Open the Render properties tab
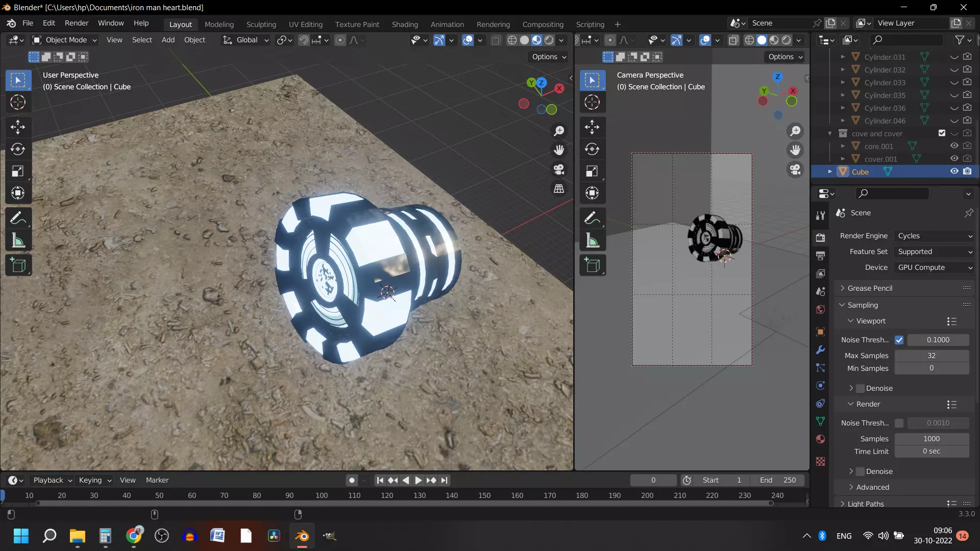This screenshot has height=551, width=980. (821, 237)
